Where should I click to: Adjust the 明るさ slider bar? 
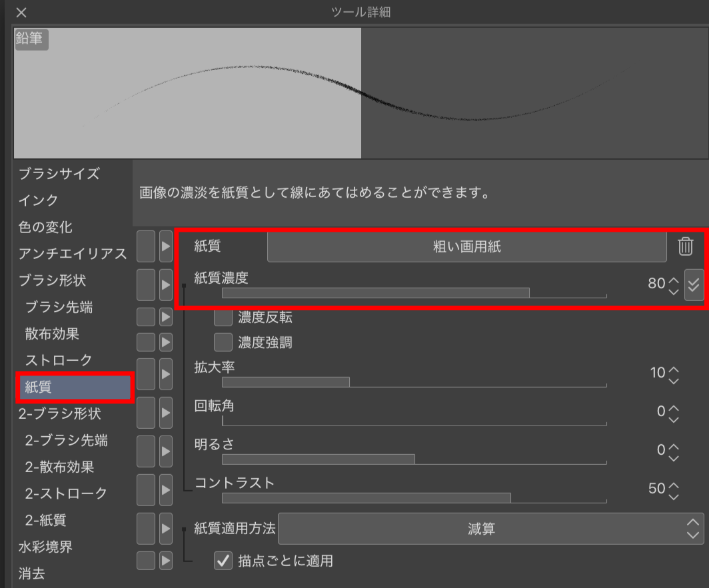[414, 459]
